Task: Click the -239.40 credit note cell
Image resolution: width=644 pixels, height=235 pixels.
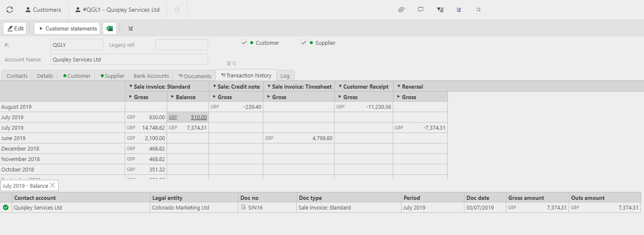Action: tap(236, 107)
